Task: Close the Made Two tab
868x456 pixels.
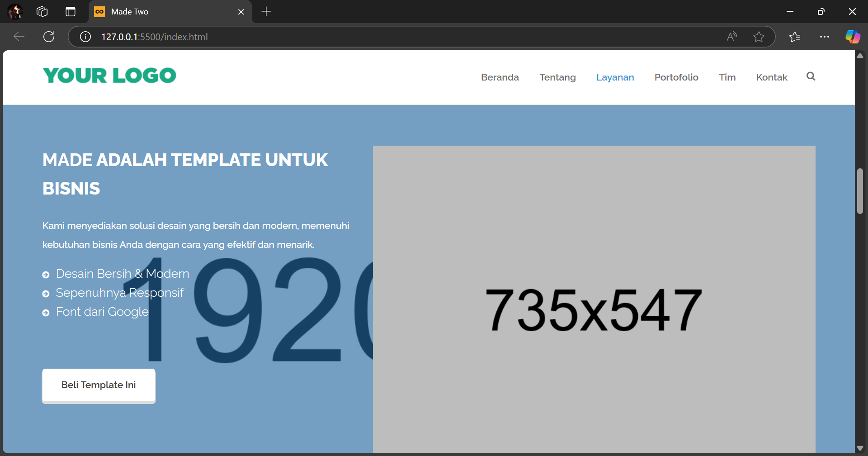Action: (x=241, y=12)
